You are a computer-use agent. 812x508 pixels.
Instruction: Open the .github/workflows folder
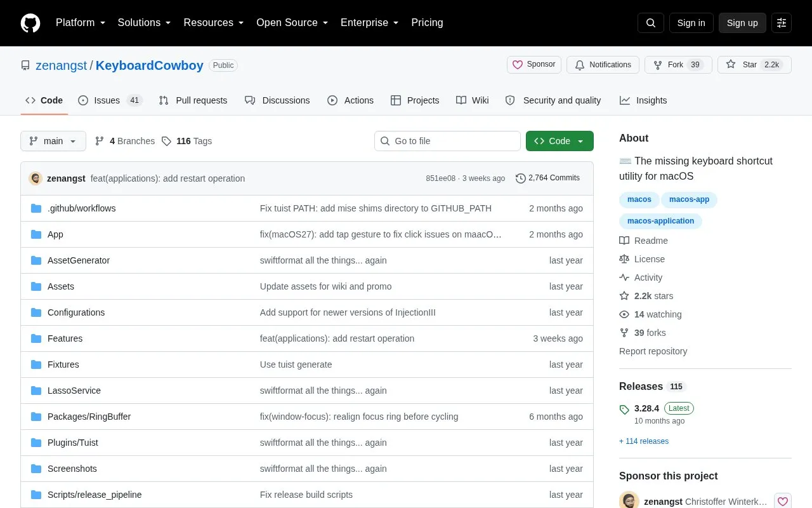(81, 208)
